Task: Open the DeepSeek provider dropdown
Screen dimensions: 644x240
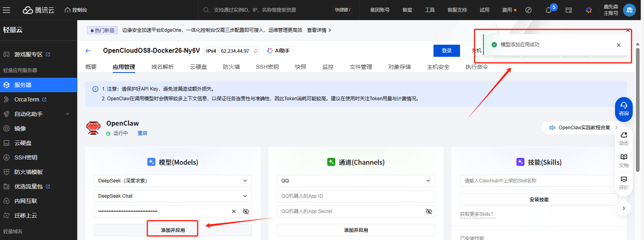Action: pos(173,181)
